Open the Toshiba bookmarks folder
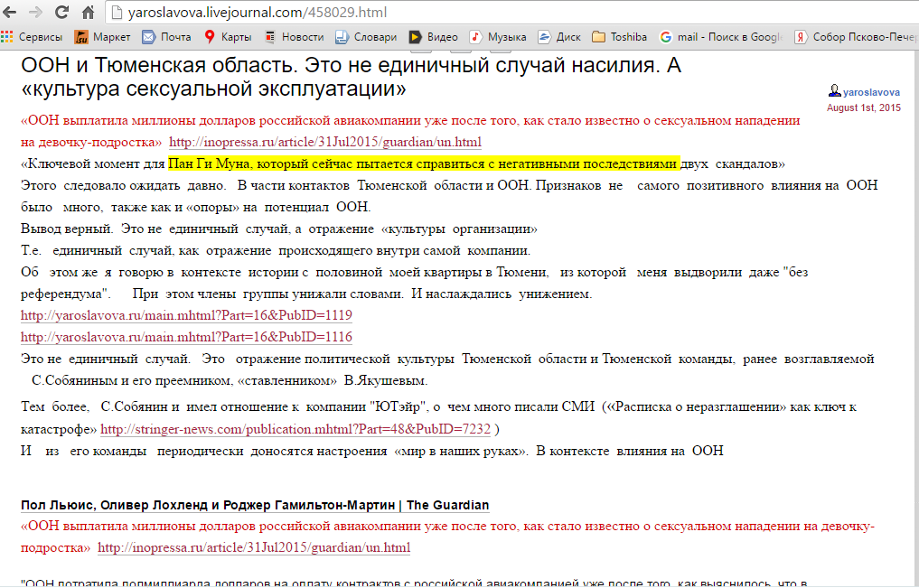 [620, 37]
